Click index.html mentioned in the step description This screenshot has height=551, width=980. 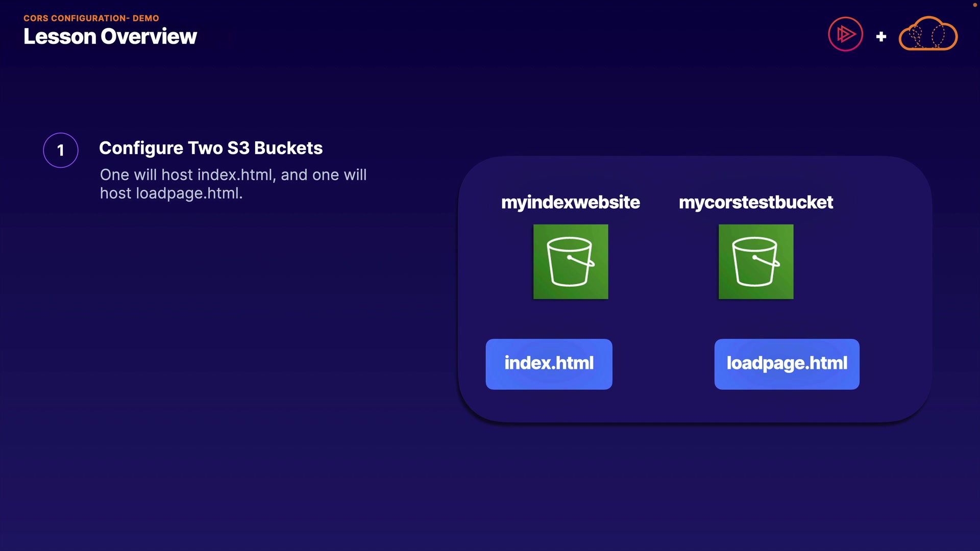236,174
